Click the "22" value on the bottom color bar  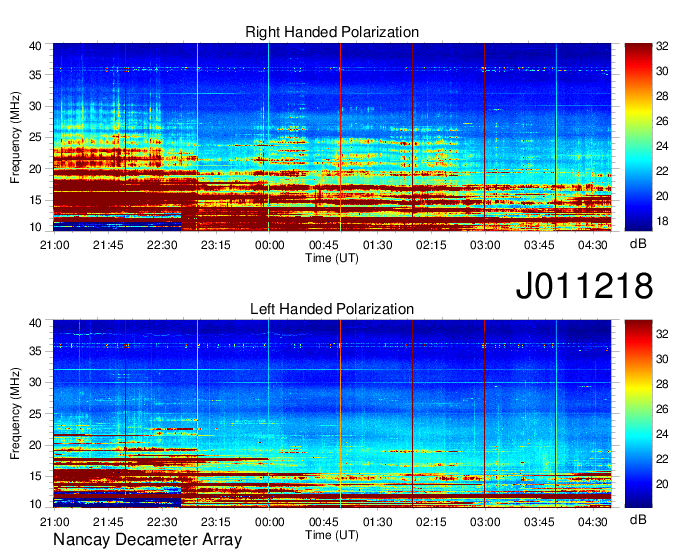click(x=662, y=459)
